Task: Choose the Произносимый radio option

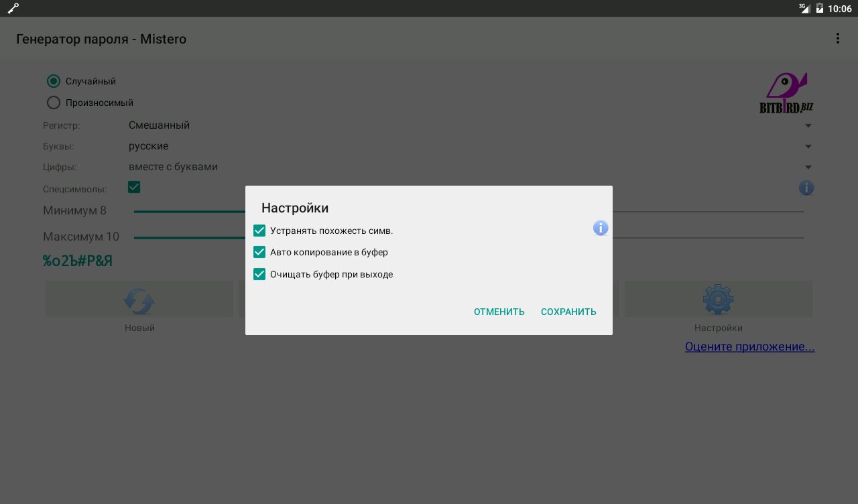Action: [54, 103]
